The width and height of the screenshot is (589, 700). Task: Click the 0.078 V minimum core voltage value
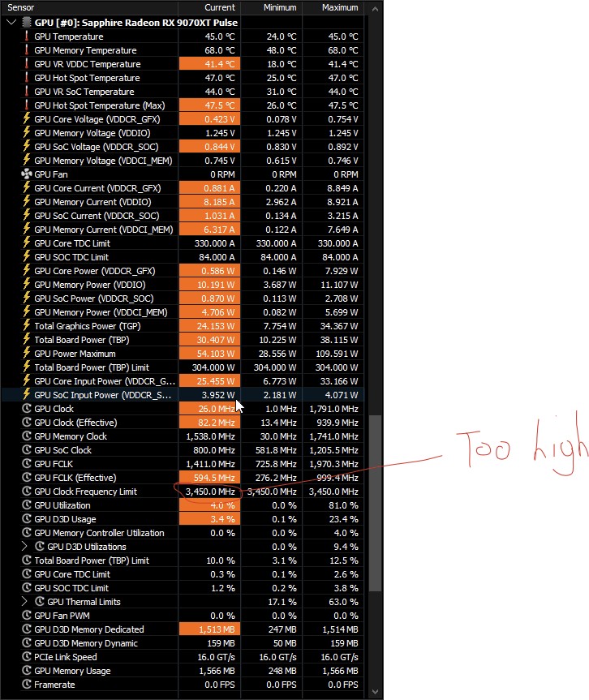coord(282,119)
